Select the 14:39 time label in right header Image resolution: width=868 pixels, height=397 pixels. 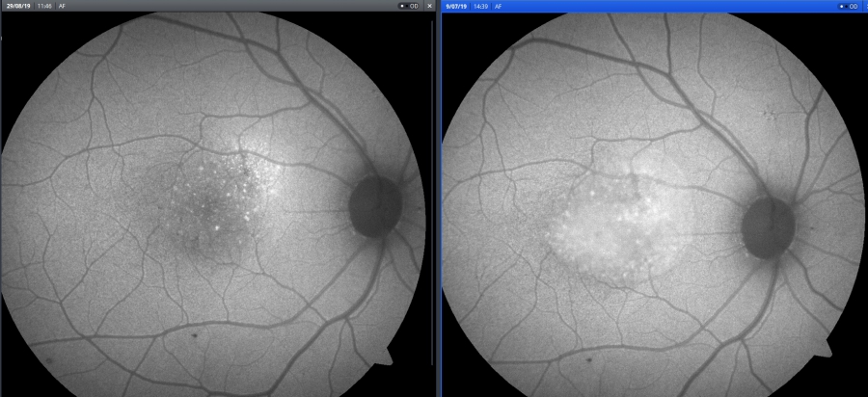click(481, 6)
